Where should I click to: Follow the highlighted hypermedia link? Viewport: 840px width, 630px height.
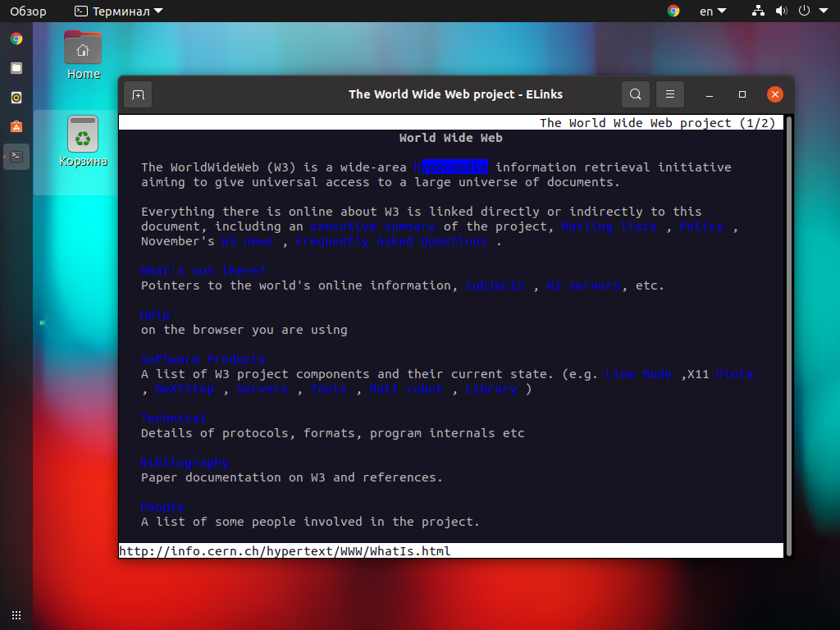click(x=450, y=167)
